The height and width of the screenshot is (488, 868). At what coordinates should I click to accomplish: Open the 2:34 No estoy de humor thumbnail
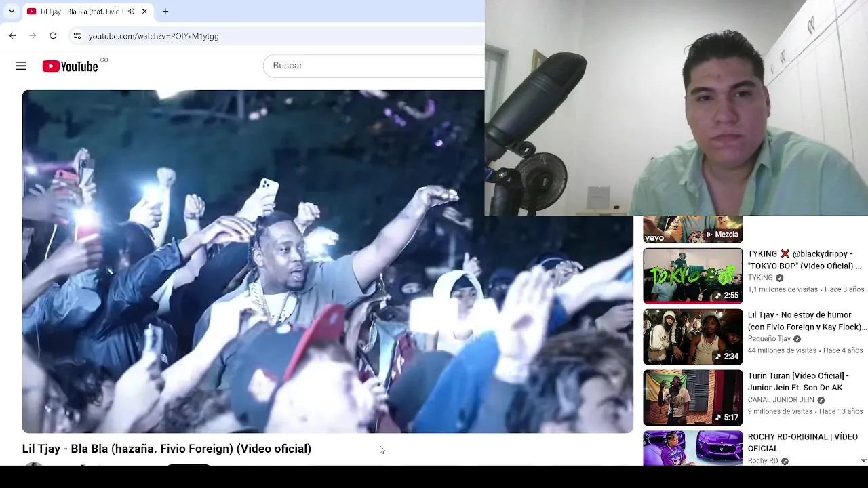click(x=693, y=337)
